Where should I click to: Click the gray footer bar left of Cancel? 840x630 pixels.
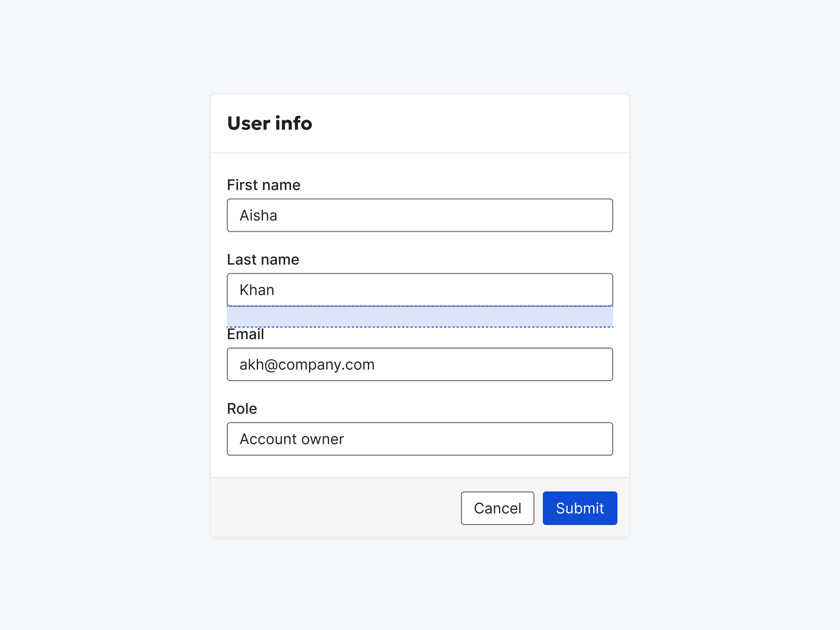(x=334, y=508)
